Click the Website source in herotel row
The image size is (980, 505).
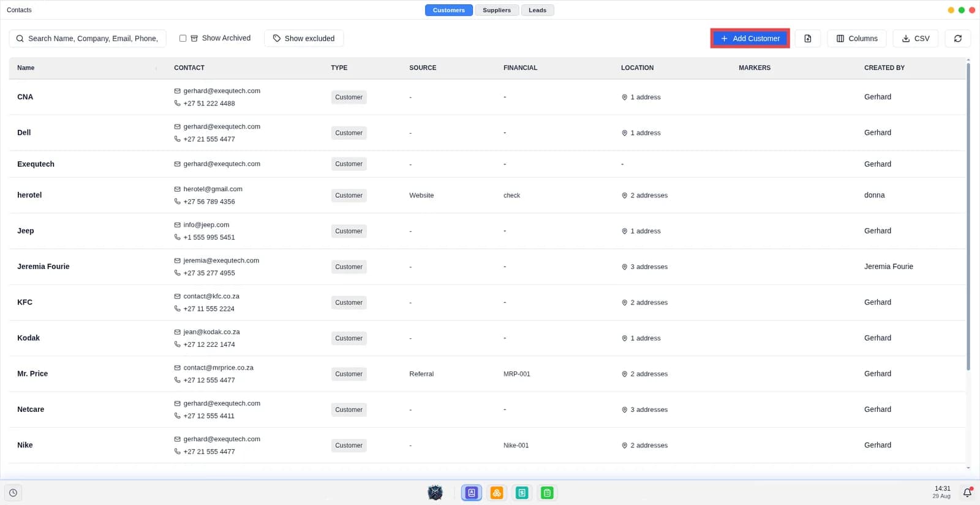pos(421,196)
